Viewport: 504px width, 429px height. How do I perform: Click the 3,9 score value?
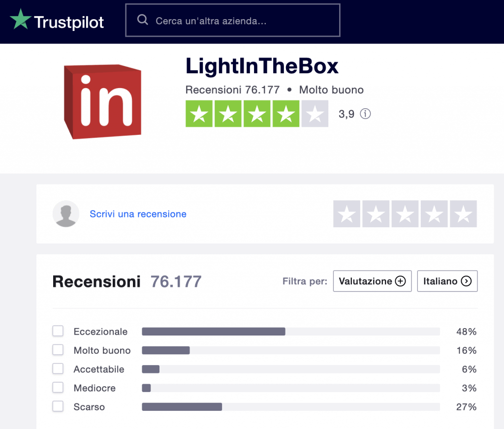(346, 114)
